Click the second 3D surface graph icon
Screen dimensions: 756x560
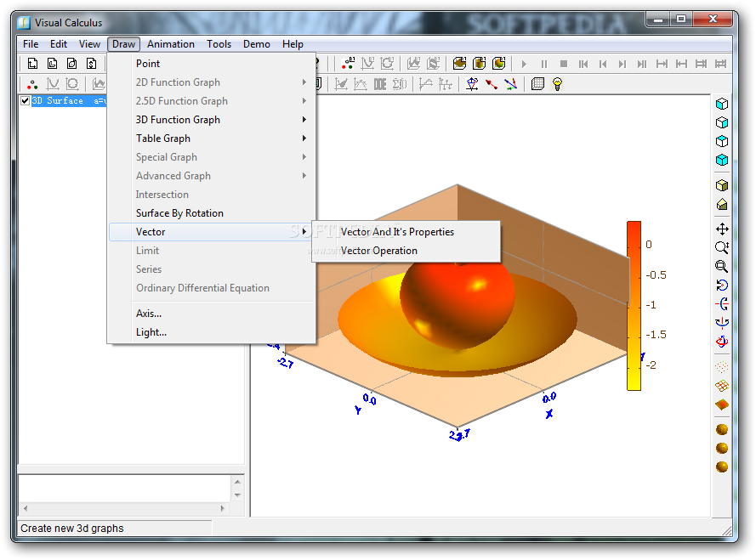coord(480,64)
